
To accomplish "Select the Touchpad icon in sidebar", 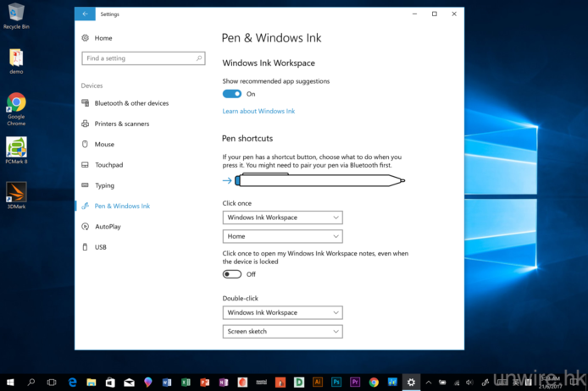I will (x=86, y=165).
